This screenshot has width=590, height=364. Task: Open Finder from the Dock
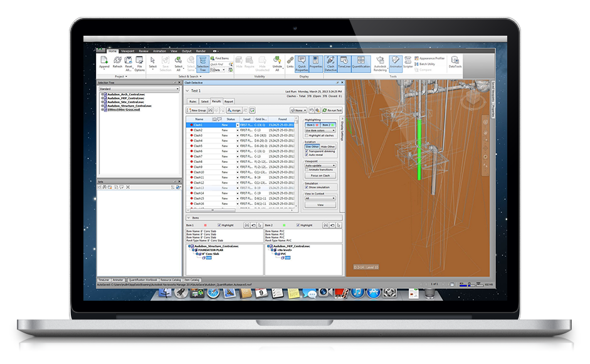[x=165, y=293]
